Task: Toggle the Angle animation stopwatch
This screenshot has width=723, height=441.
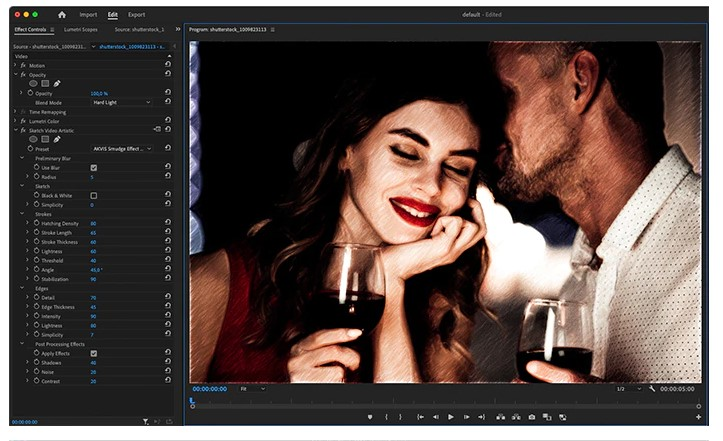Action: 36,269
